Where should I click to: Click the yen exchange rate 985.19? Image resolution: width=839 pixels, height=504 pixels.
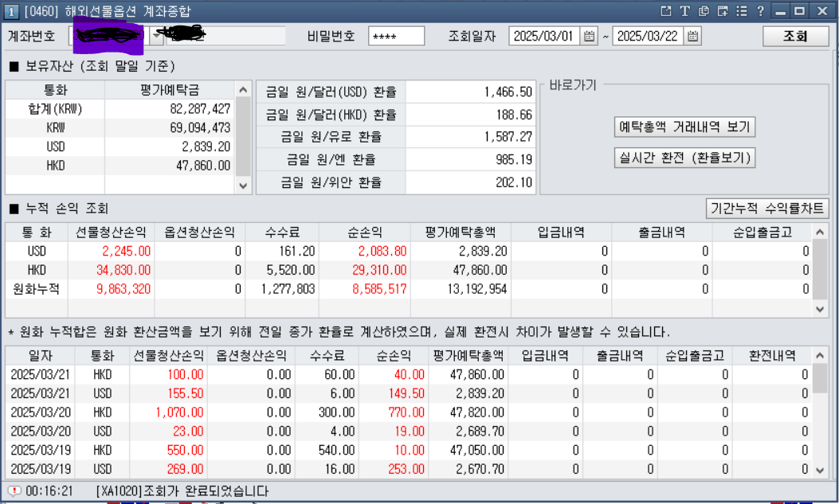514,159
